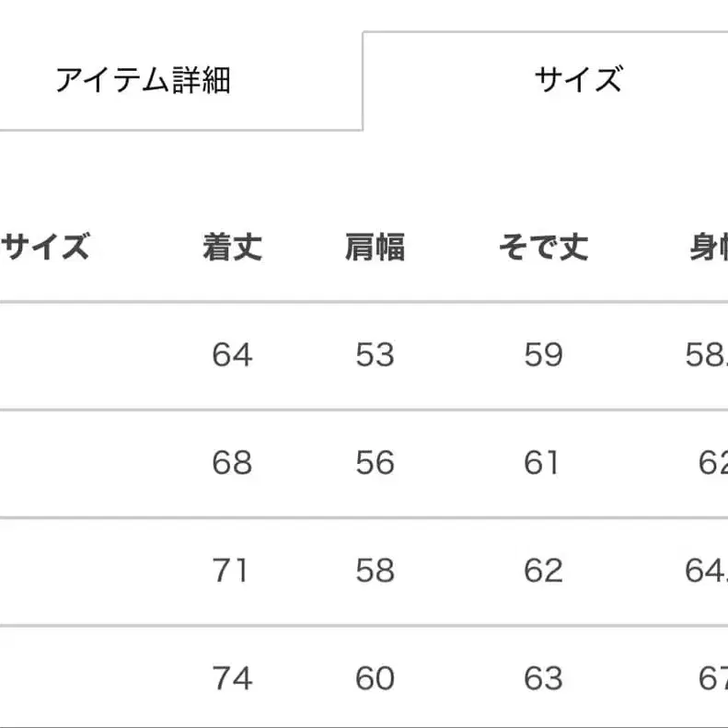The image size is (728, 728).
Task: Click the 肩幅 value 56
Action: click(375, 463)
